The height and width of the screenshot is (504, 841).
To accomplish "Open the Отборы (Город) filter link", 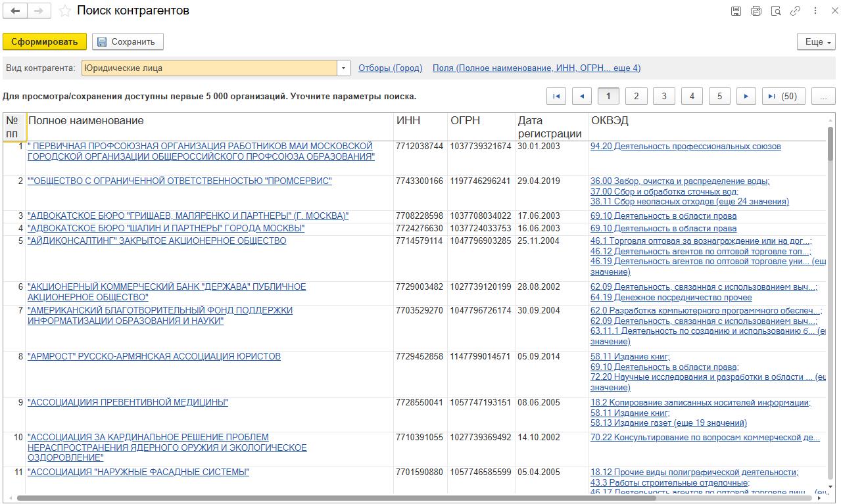I will [x=390, y=68].
